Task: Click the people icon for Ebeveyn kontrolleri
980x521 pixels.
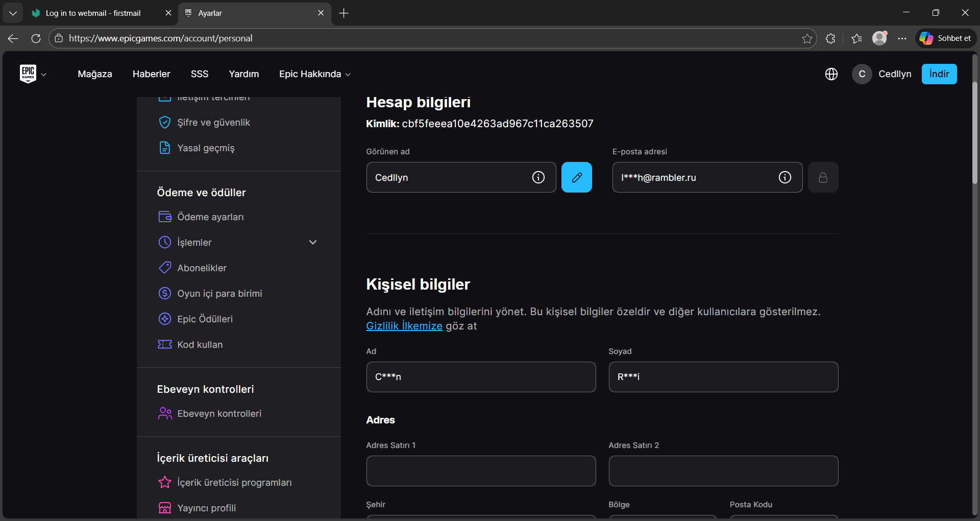Action: (165, 413)
